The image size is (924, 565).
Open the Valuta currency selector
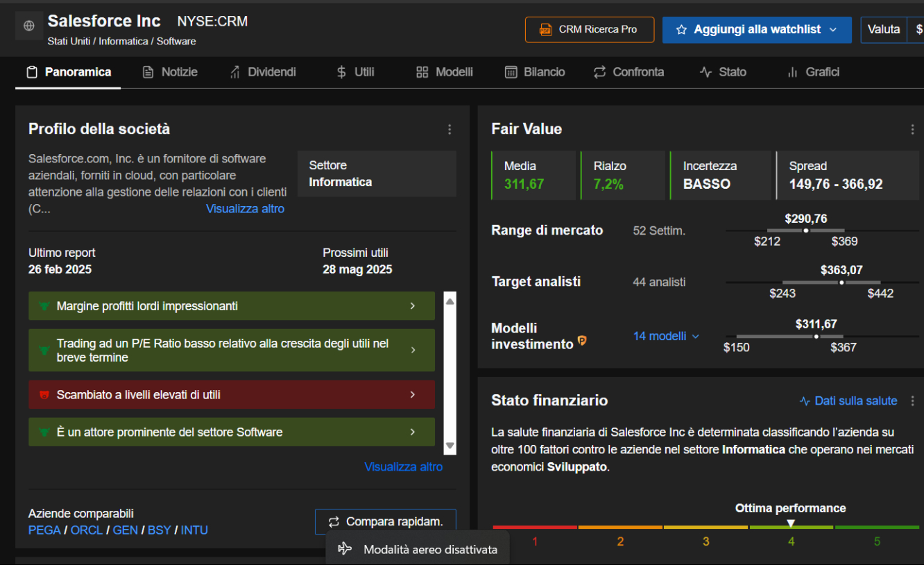tap(892, 30)
